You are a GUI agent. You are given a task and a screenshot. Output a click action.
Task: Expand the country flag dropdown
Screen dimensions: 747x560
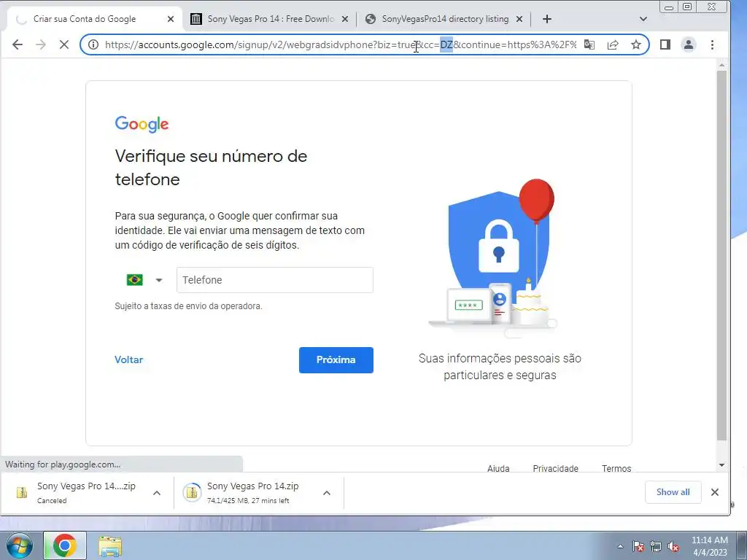pyautogui.click(x=145, y=280)
